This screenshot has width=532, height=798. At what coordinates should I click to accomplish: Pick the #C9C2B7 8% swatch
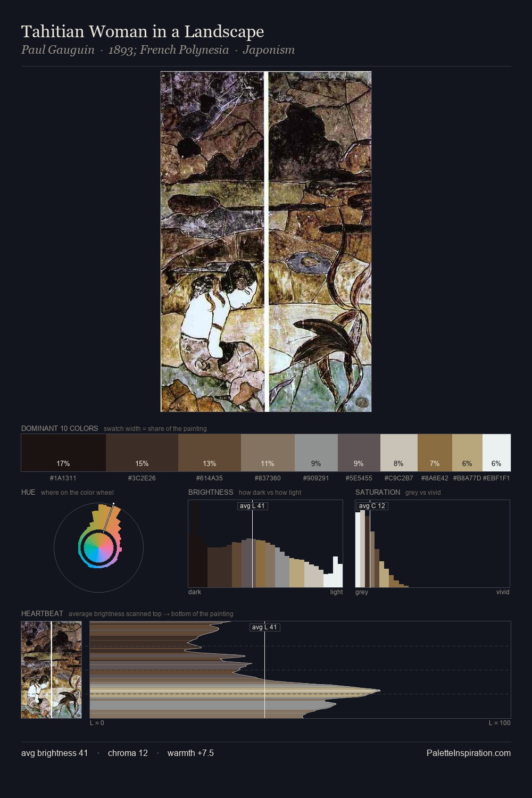click(x=399, y=453)
